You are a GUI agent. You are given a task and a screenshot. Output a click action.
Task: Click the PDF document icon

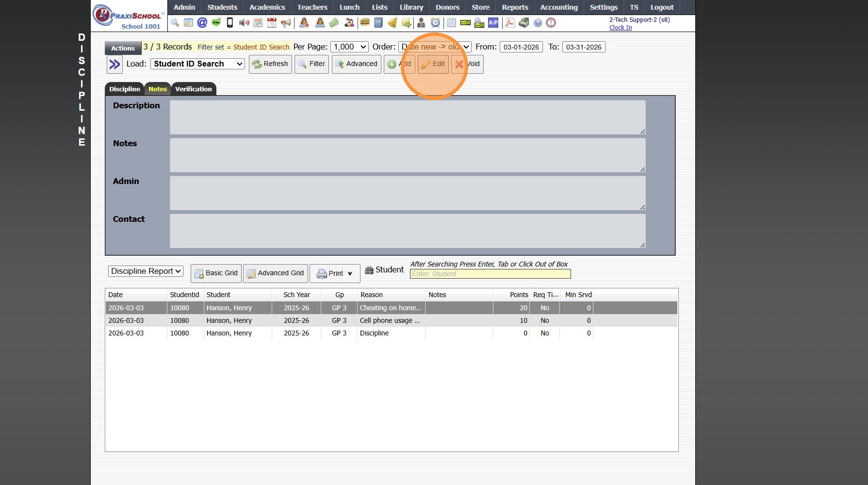510,23
